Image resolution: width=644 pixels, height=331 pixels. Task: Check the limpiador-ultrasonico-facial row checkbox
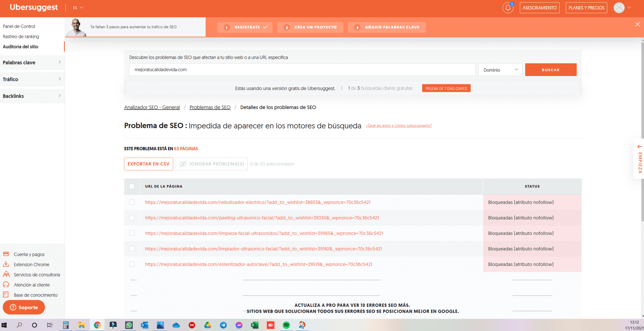click(x=132, y=249)
